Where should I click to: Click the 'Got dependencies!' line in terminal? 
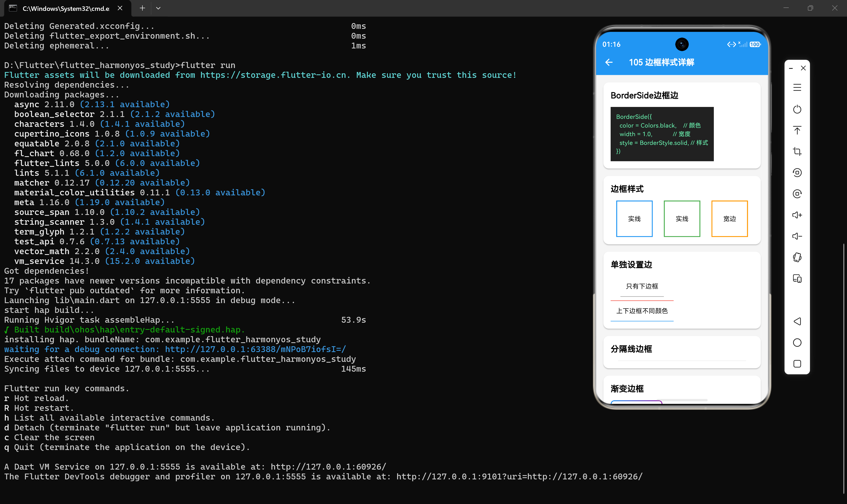pos(47,271)
